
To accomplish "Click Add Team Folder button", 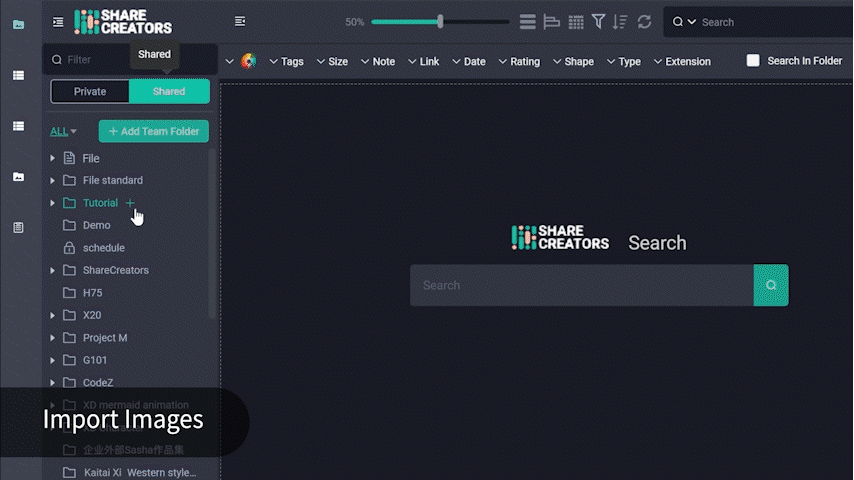I will click(154, 131).
